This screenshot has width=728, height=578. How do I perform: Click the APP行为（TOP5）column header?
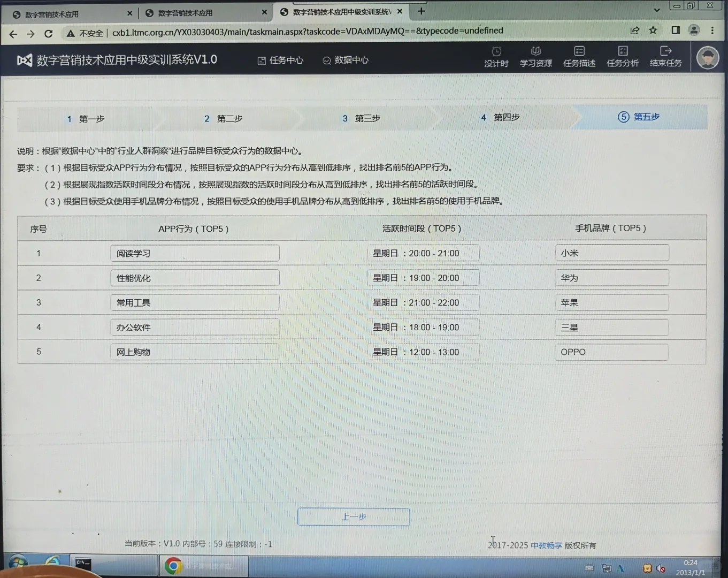pyautogui.click(x=194, y=229)
